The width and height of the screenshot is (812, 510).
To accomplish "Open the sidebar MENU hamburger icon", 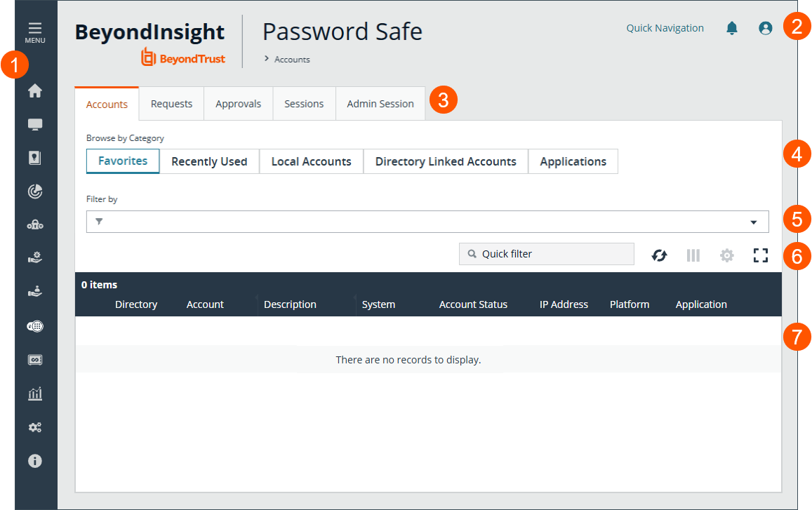I will point(34,29).
